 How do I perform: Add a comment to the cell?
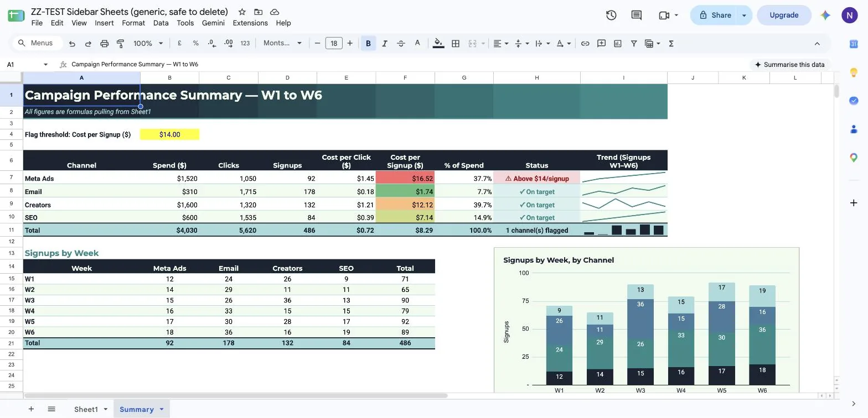tap(601, 43)
